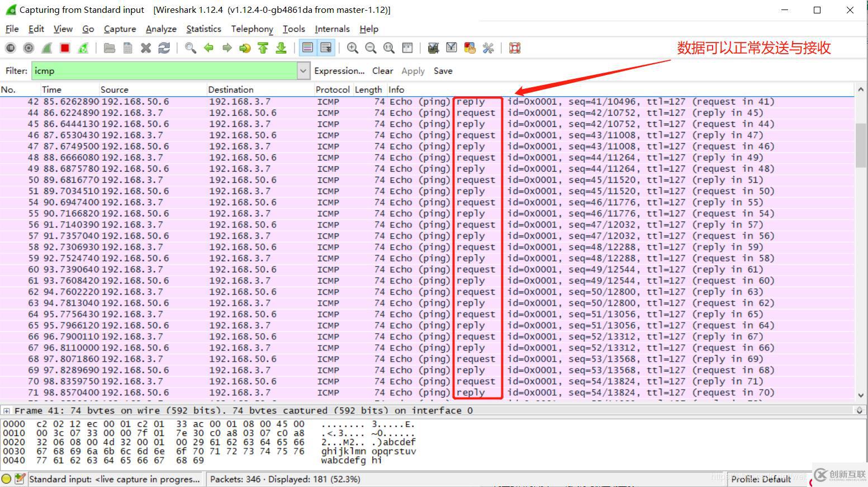868x487 pixels.
Task: Open help (lifebuoy icon) in toolbar
Action: tap(515, 48)
